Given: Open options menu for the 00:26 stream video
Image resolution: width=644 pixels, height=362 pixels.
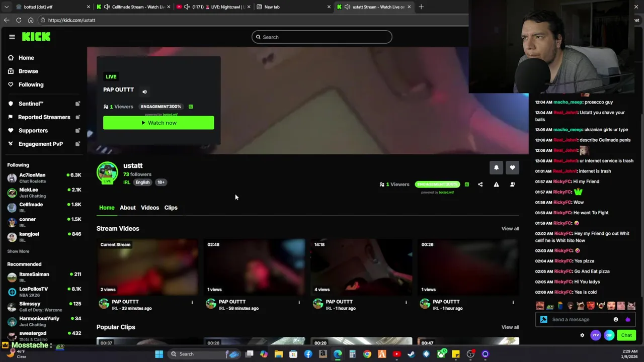Looking at the screenshot, I should click(513, 302).
